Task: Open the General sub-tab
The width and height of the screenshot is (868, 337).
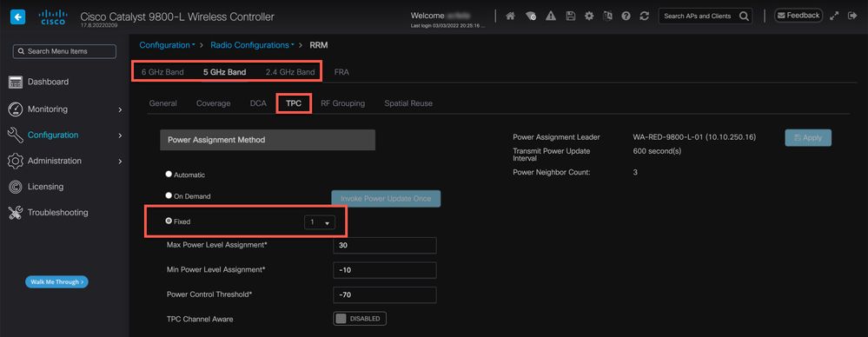Action: coord(163,103)
